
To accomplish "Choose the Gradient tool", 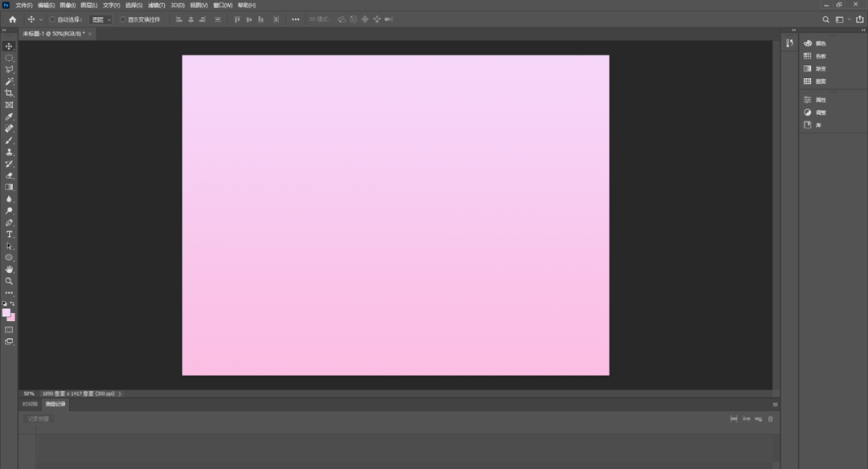I will coord(10,187).
